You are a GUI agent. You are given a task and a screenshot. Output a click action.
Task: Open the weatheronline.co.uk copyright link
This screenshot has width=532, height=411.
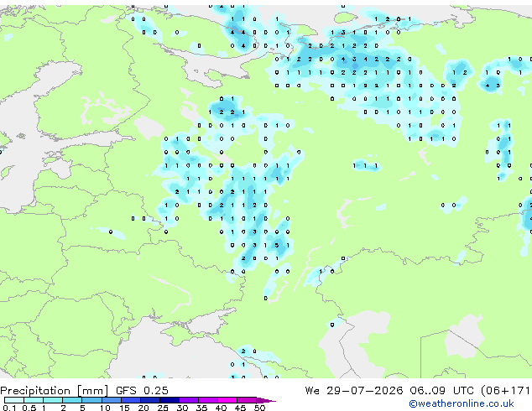tap(461, 403)
